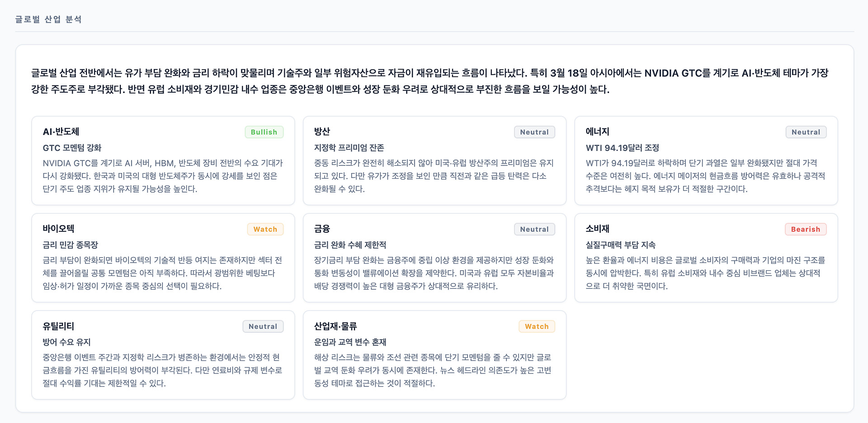
Task: Click the Neutral badge on 에너지 card
Action: [x=806, y=132]
